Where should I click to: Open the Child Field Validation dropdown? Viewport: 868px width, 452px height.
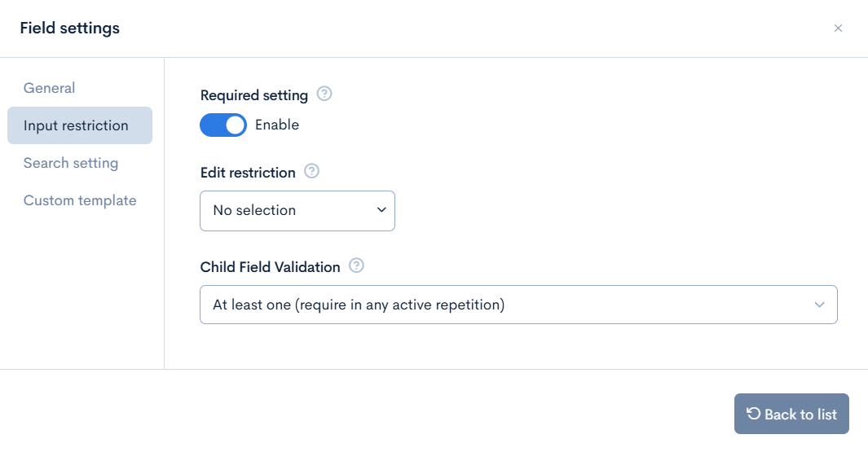[x=518, y=305]
